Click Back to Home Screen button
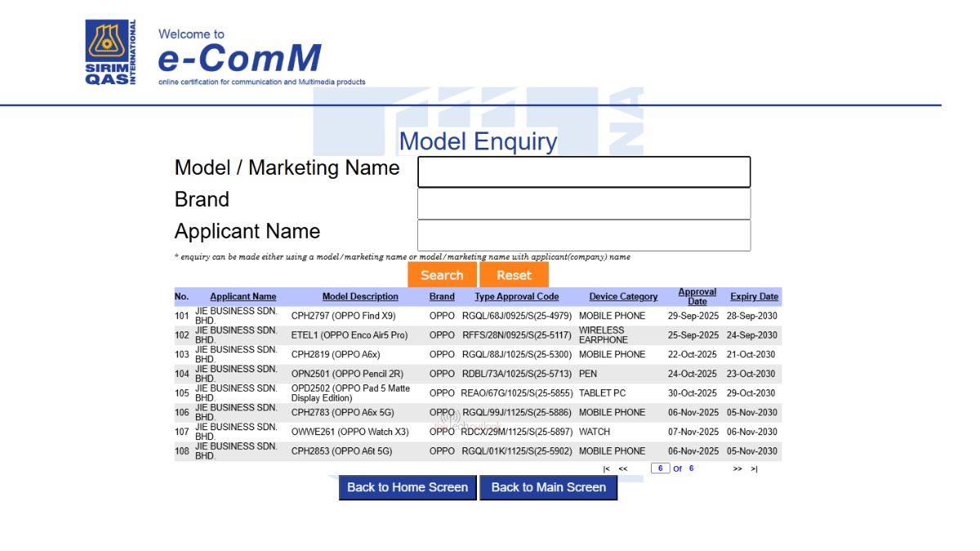 click(x=408, y=487)
